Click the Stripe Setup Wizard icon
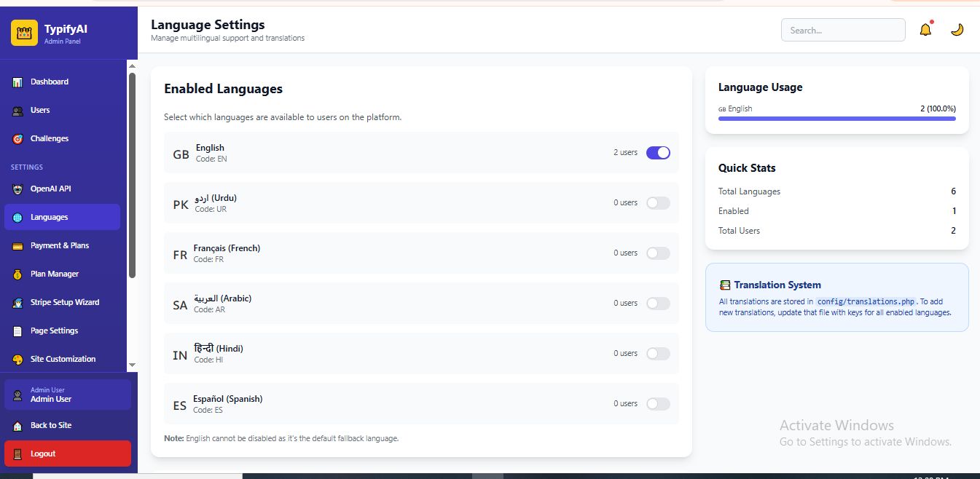Screen dimensions: 980x479 click(17, 303)
